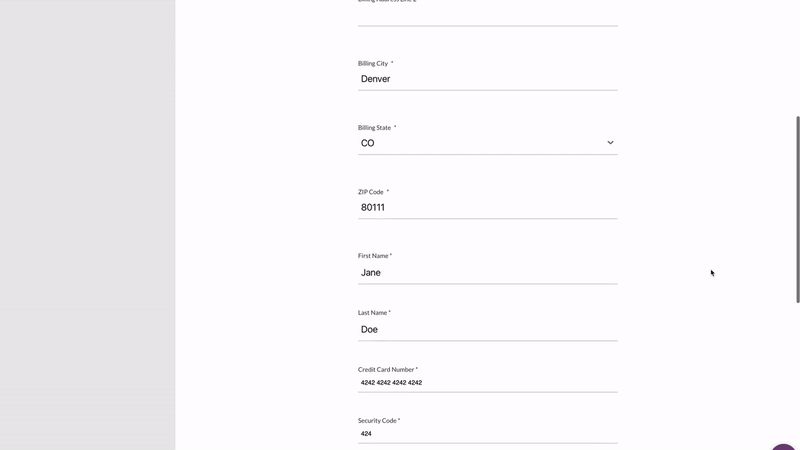The height and width of the screenshot is (450, 800).
Task: Click the scrollbar track below the thumb
Action: 797,370
